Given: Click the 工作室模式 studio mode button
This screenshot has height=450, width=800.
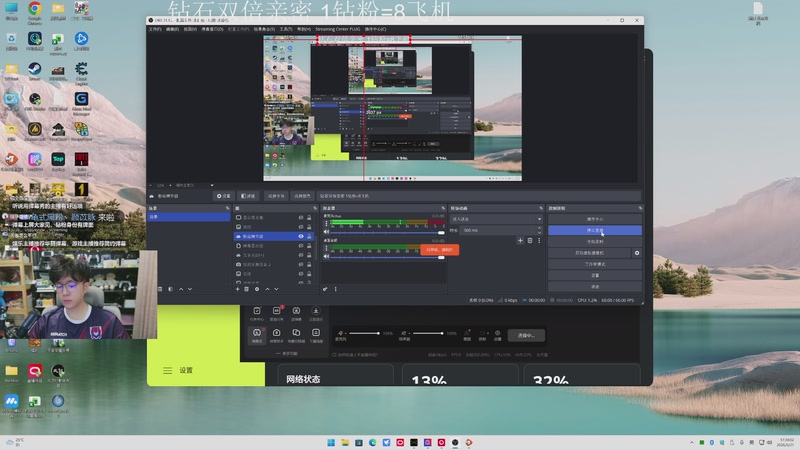Looking at the screenshot, I should pos(595,264).
